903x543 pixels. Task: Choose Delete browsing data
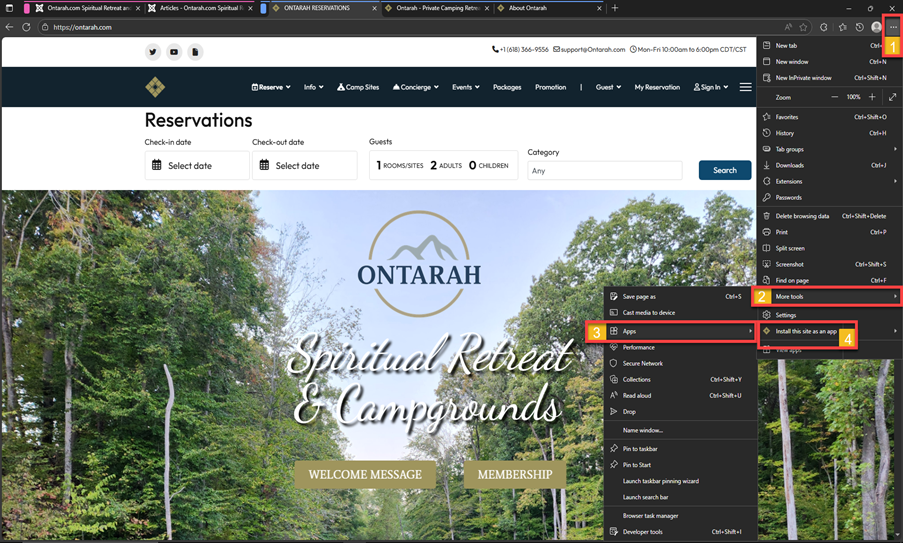click(x=829, y=216)
